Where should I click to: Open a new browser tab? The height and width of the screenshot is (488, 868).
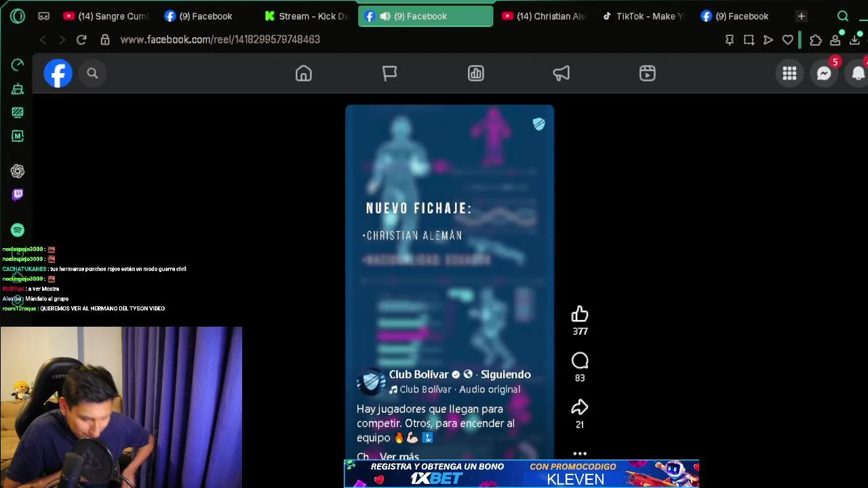click(802, 16)
